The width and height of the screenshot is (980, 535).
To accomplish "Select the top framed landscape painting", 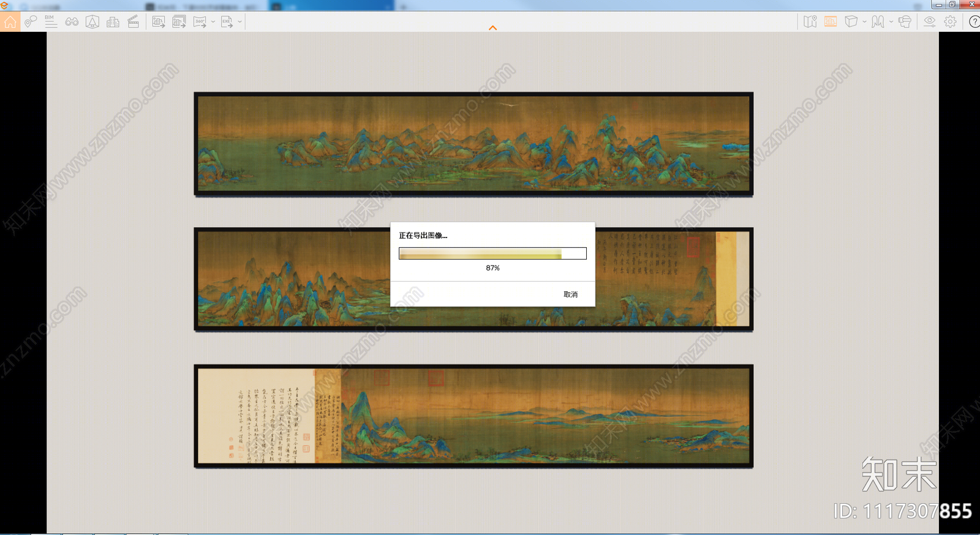I will 473,144.
